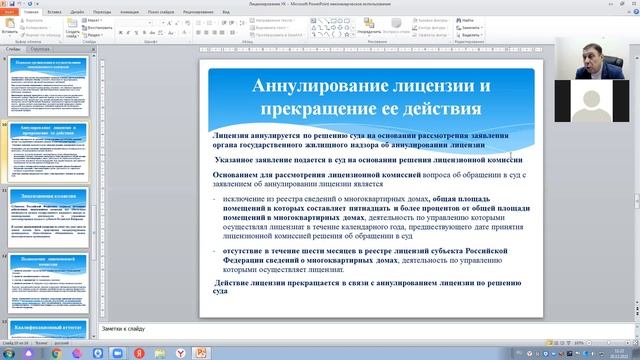Viewport: 640px width, 360px height.
Task: Open the Section (Раздел) dropdown
Action: 93,35
